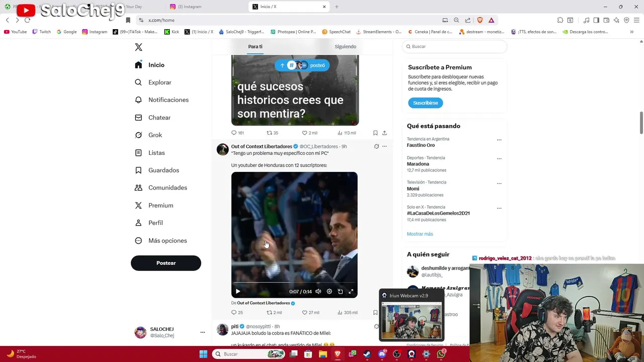Open options for #LaCasaDeLosGemelos2D21 trend
This screenshot has height=362, width=644.
pyautogui.click(x=499, y=208)
